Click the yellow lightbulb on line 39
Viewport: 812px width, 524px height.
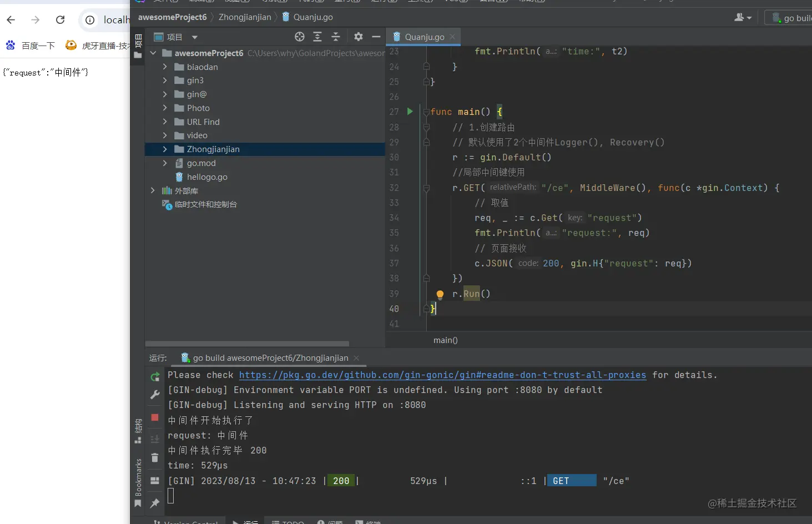coord(440,294)
